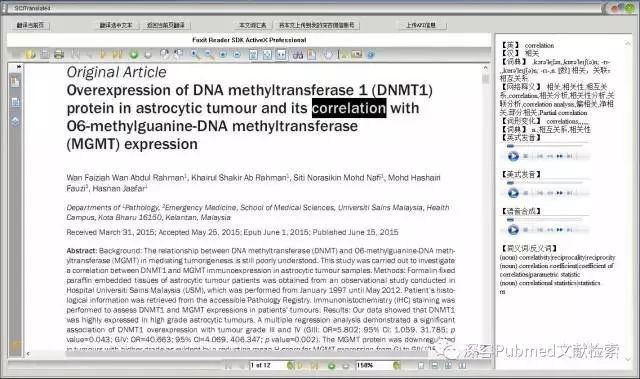Play the British pronunciation audio
Image resolution: width=640 pixels, height=379 pixels.
[x=513, y=156]
